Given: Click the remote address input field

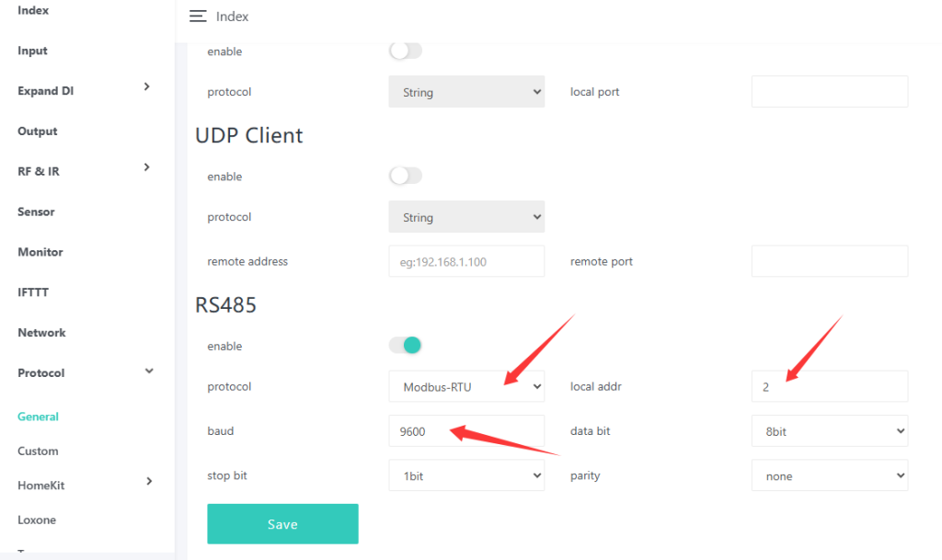Looking at the screenshot, I should coord(466,261).
